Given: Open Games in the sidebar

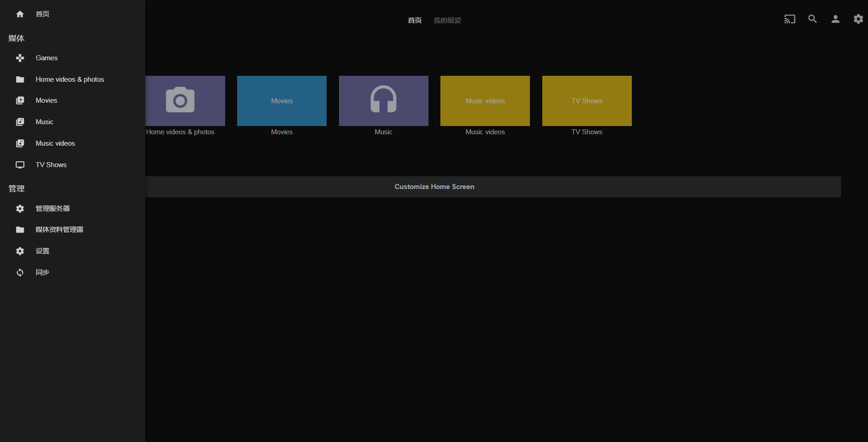Looking at the screenshot, I should click(x=73, y=58).
